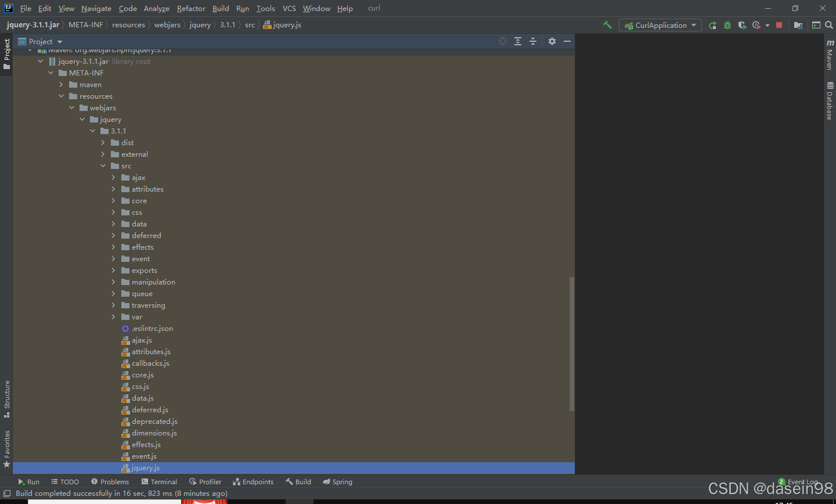Click the Run Anything icon

816,25
